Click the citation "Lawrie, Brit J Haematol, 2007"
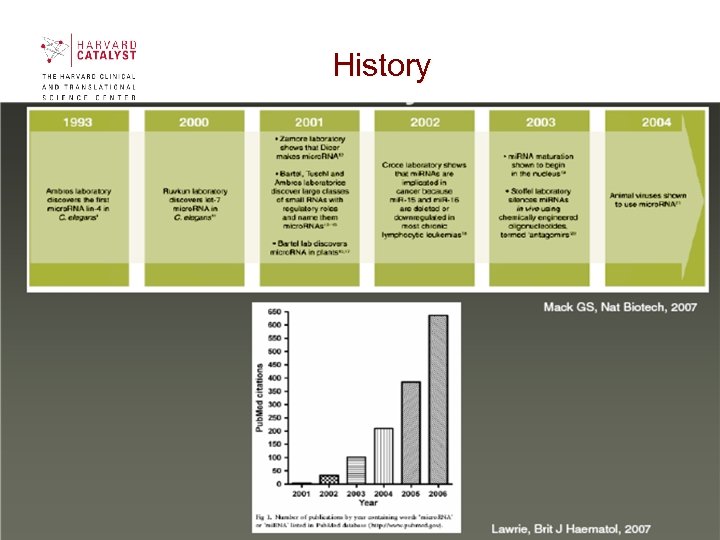 (x=571, y=529)
